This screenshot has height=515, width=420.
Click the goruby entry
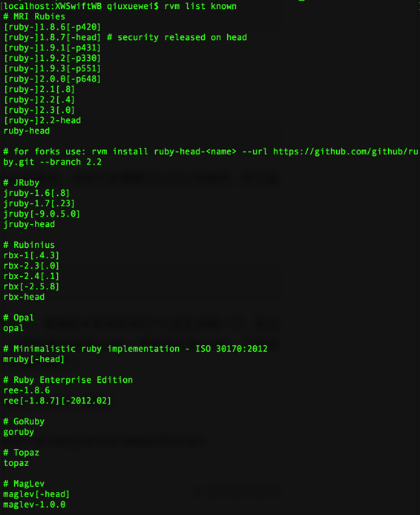click(x=19, y=432)
